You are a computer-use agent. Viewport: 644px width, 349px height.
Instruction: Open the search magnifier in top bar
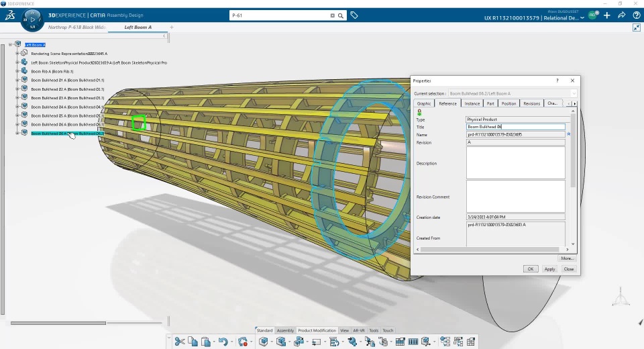pos(341,15)
